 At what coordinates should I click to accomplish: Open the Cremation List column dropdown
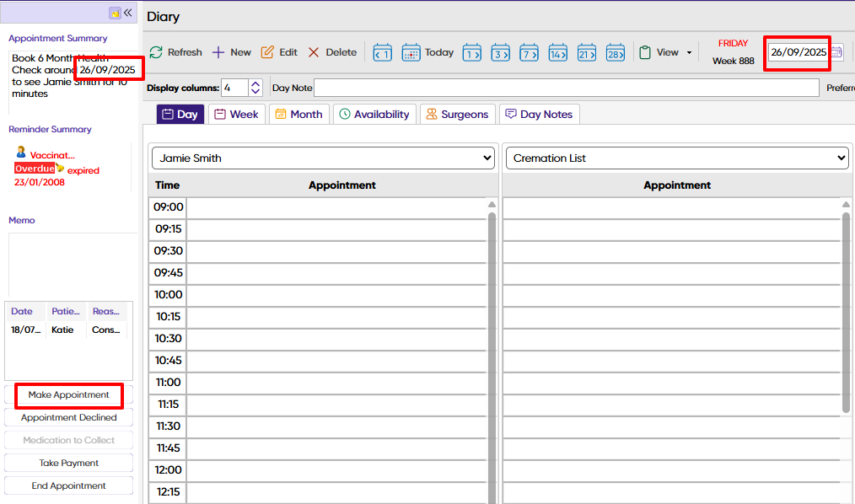677,158
